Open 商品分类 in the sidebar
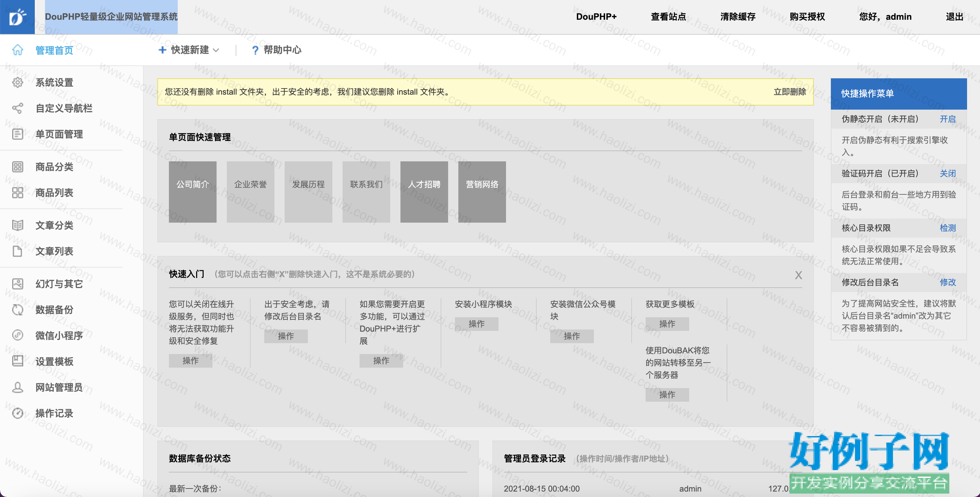 pos(54,167)
